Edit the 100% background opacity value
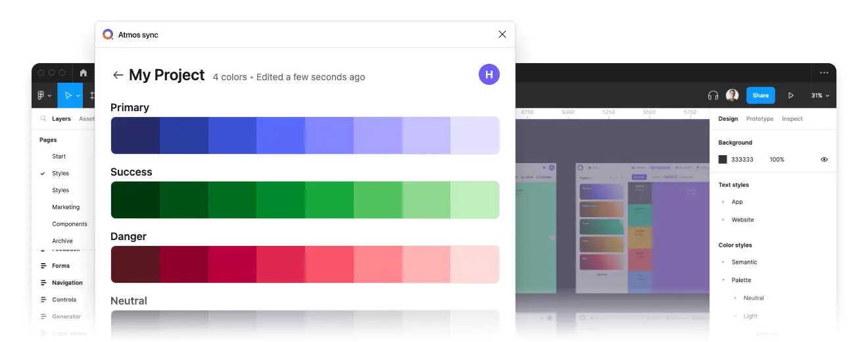This screenshot has height=342, width=868. (x=777, y=160)
